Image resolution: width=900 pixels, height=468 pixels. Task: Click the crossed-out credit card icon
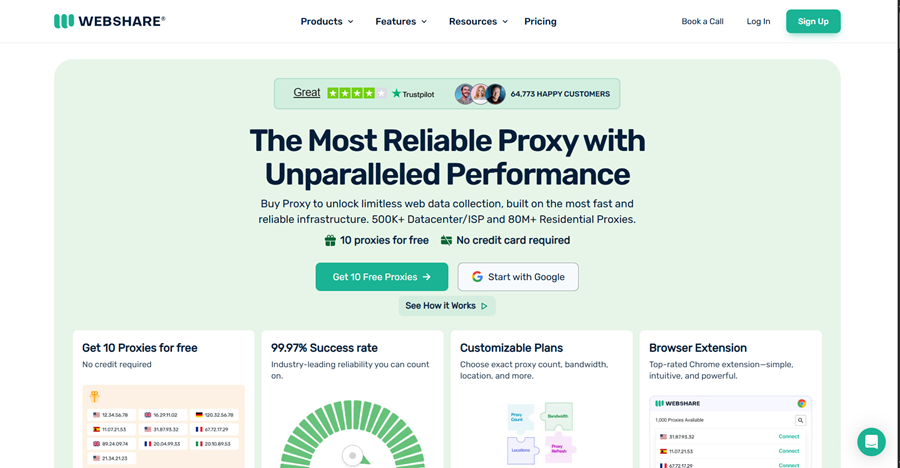pos(446,240)
